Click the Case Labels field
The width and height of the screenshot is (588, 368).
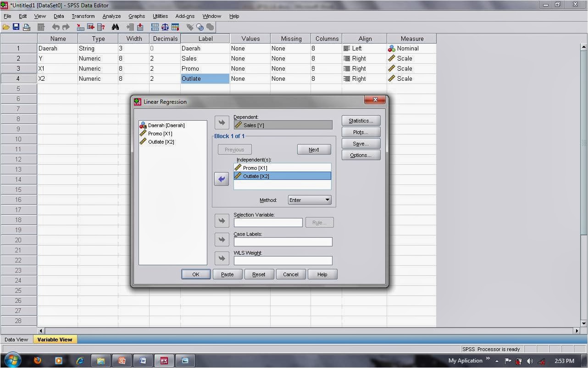tap(283, 241)
